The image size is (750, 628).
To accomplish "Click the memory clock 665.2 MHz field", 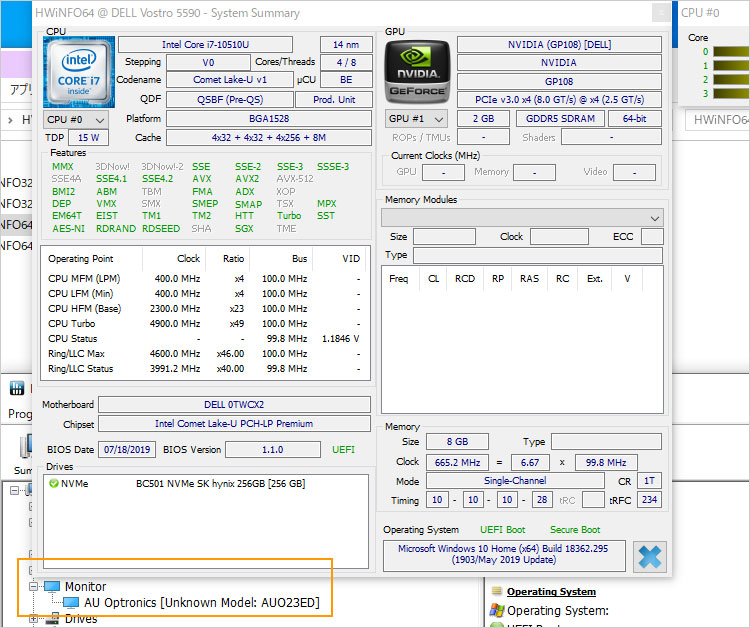I will pyautogui.click(x=457, y=463).
